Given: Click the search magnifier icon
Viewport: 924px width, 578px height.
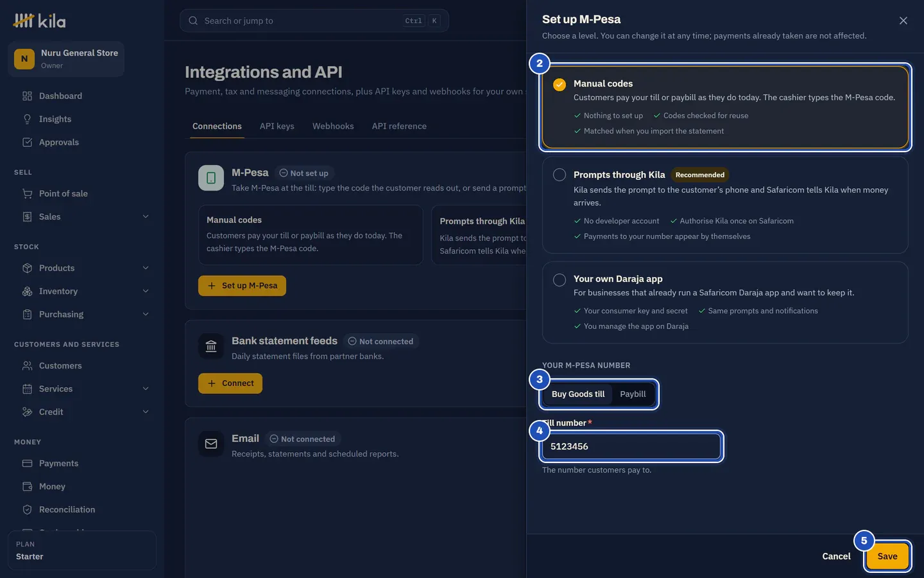Looking at the screenshot, I should pyautogui.click(x=193, y=21).
